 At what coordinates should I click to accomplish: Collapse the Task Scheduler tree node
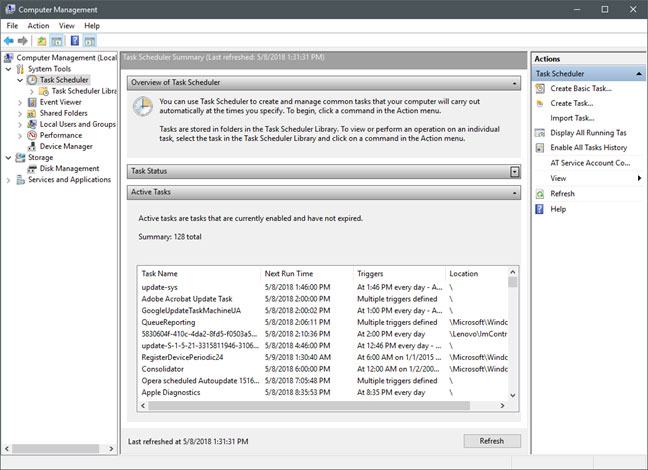click(20, 80)
